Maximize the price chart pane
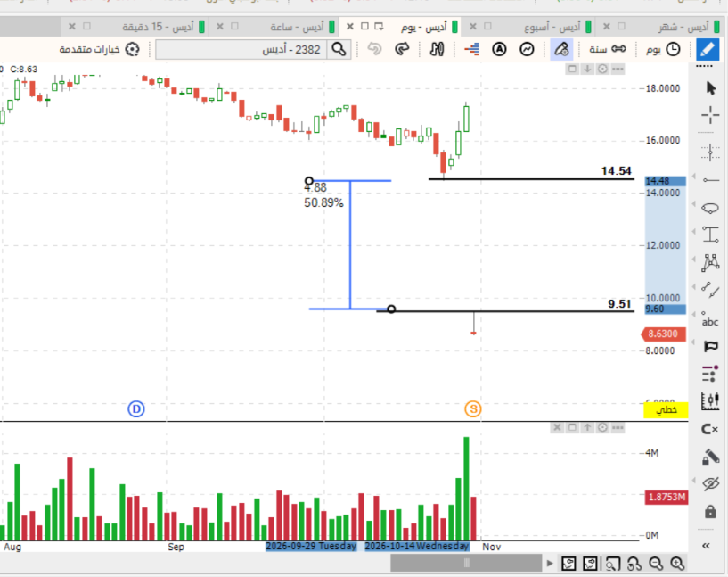The width and height of the screenshot is (728, 577). pyautogui.click(x=572, y=70)
